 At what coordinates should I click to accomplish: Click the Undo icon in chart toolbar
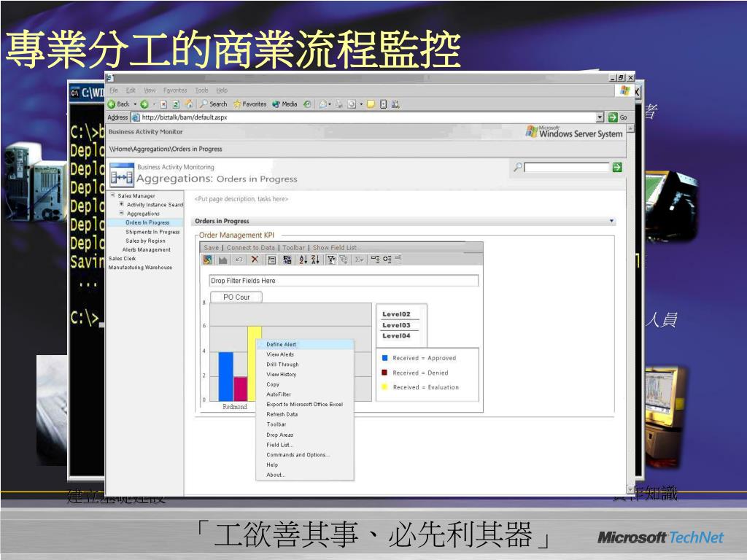(x=239, y=260)
